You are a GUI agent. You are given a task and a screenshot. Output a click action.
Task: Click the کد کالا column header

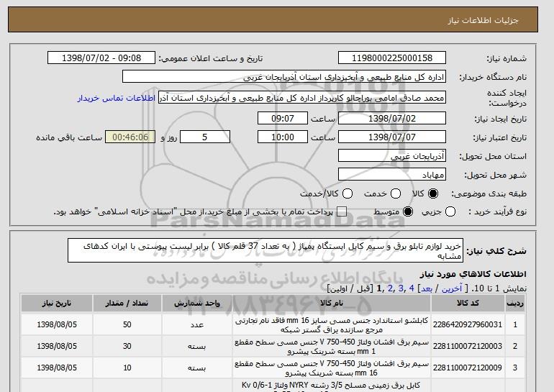pyautogui.click(x=468, y=304)
